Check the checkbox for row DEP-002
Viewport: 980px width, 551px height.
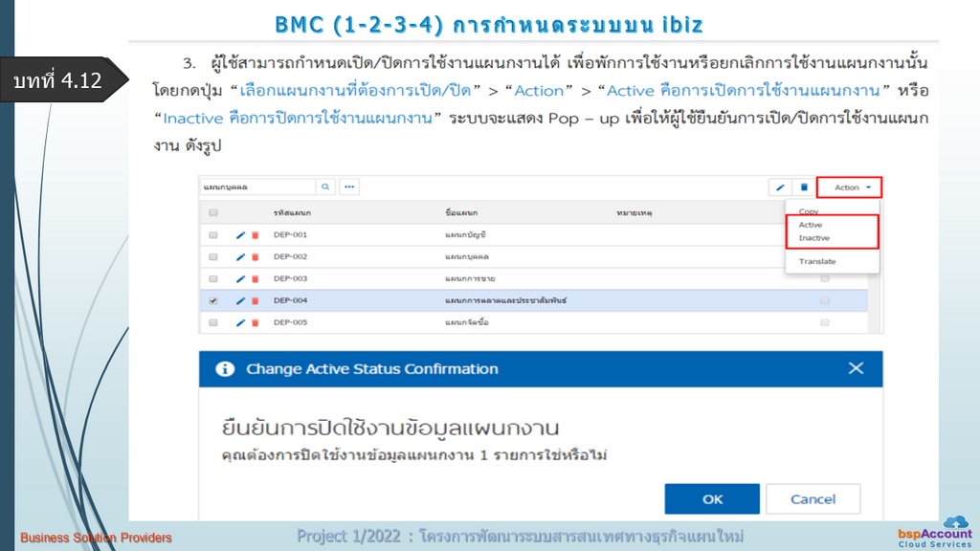[213, 256]
